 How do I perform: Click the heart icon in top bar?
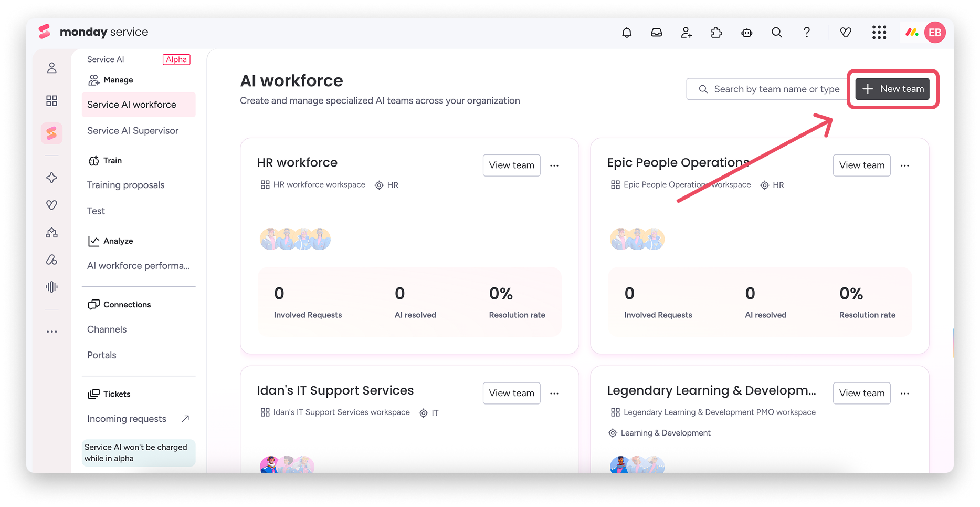click(x=846, y=33)
